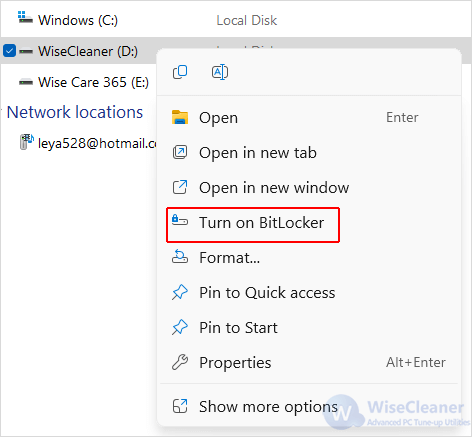Click the folder icon beside Open
The width and height of the screenshot is (472, 437).
click(180, 117)
